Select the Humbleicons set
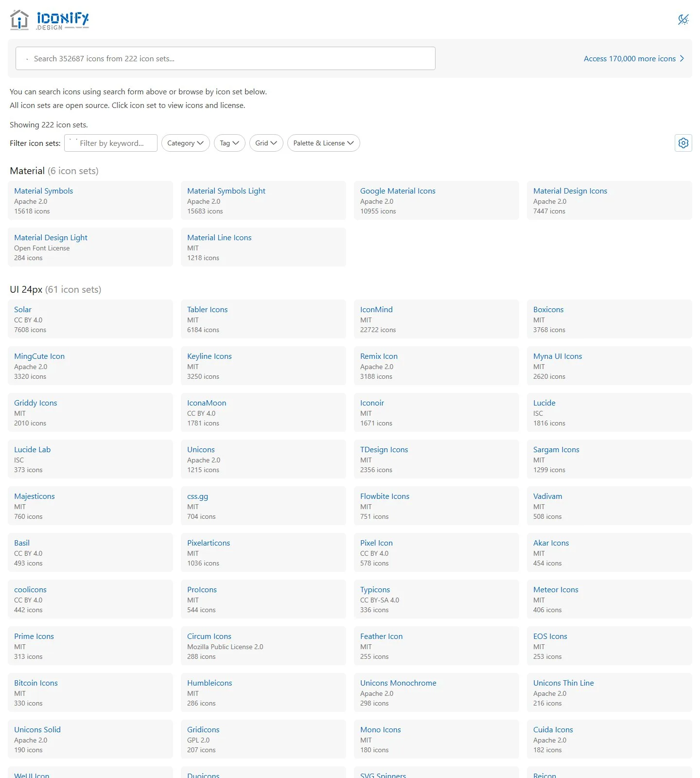This screenshot has height=778, width=700. 263,692
